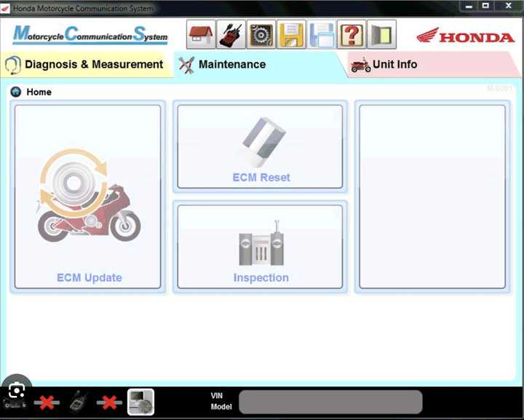Click the exit door toolbar icon
524x420 pixels.
click(x=381, y=34)
